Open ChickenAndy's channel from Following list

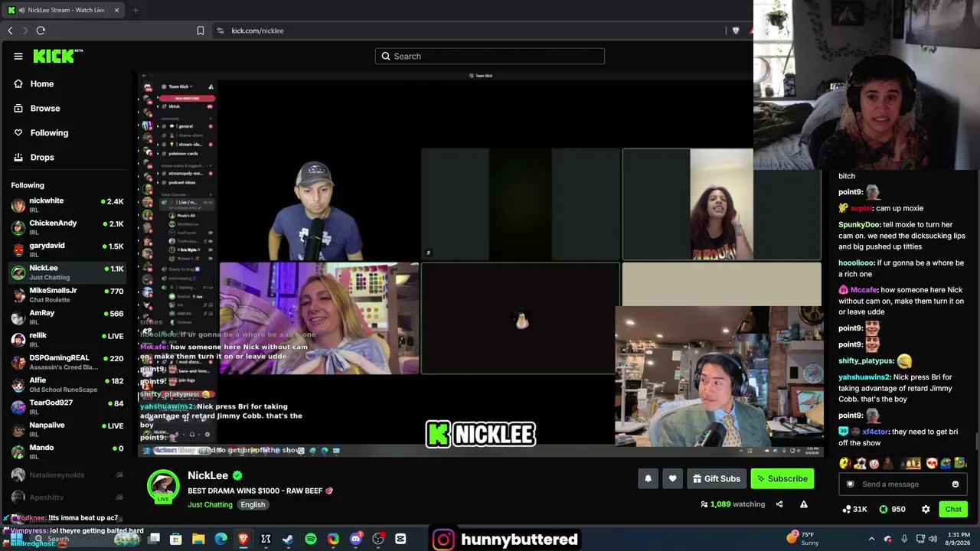67,227
